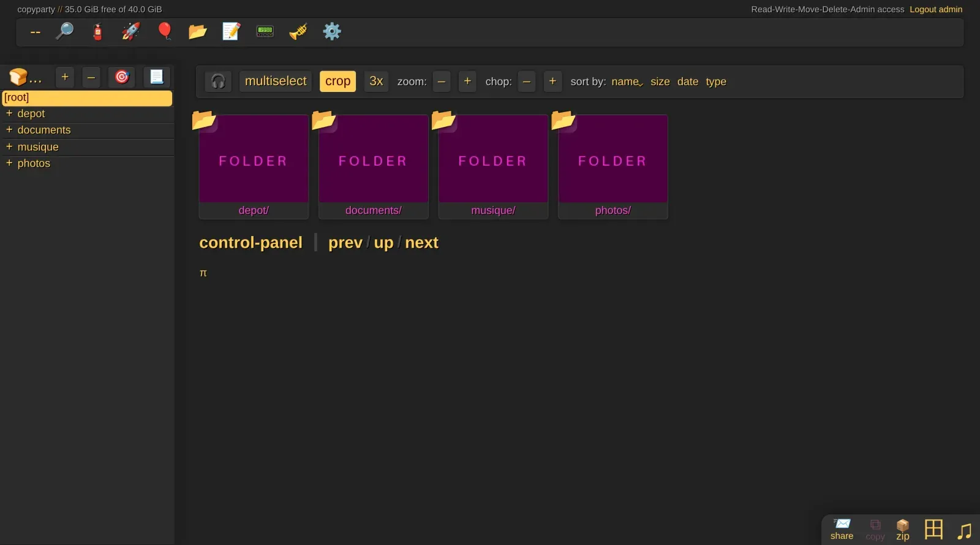
Task: Expand the photos tree node
Action: [x=9, y=163]
